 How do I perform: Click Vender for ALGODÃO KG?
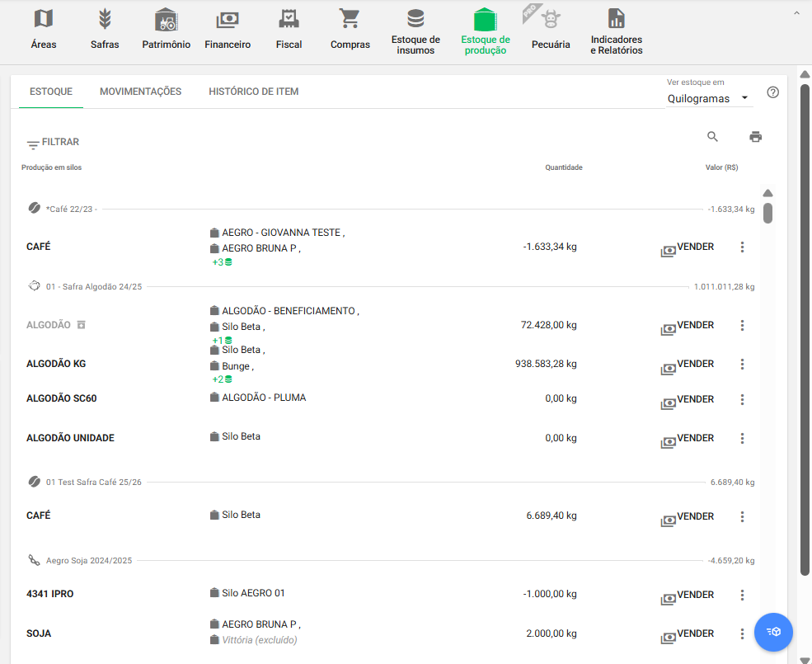688,365
